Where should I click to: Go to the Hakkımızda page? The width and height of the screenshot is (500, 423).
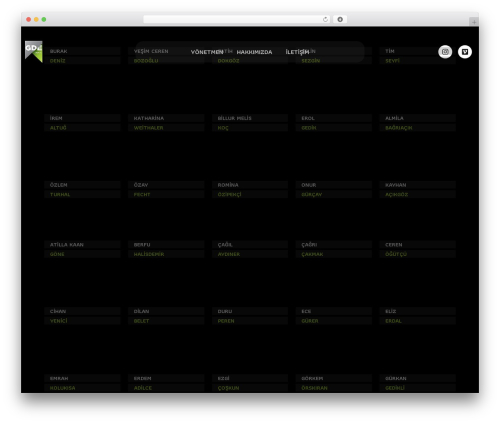pos(254,52)
